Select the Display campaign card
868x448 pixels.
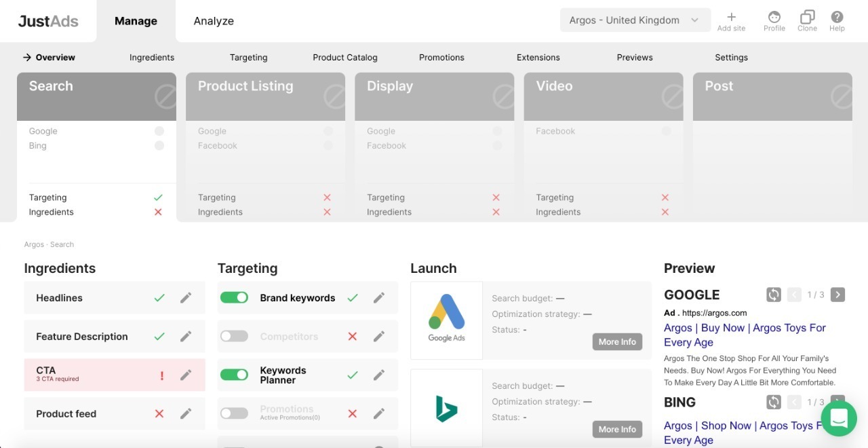(434, 147)
